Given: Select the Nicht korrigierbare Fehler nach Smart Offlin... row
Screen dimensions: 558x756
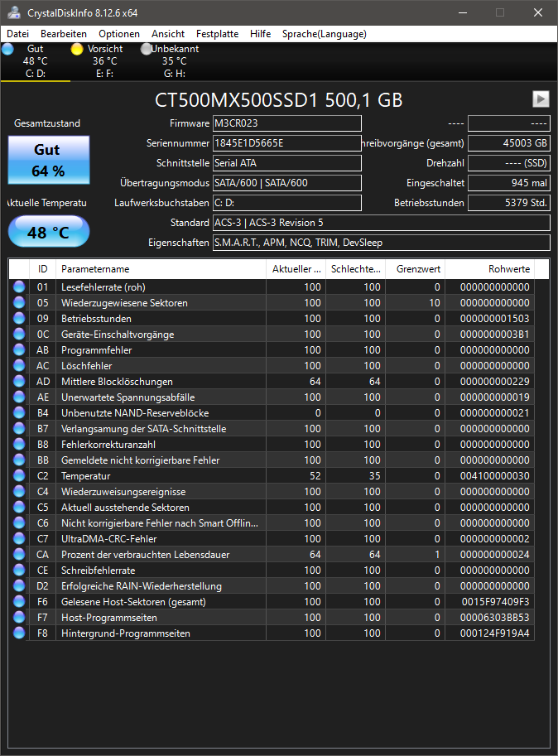Looking at the screenshot, I should (x=272, y=523).
